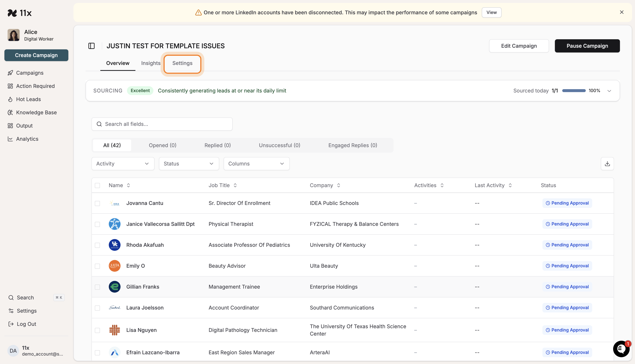Screen dimensions: 635x364
Task: Collapse the panel using the sidebar toggle icon
Action: tap(91, 46)
